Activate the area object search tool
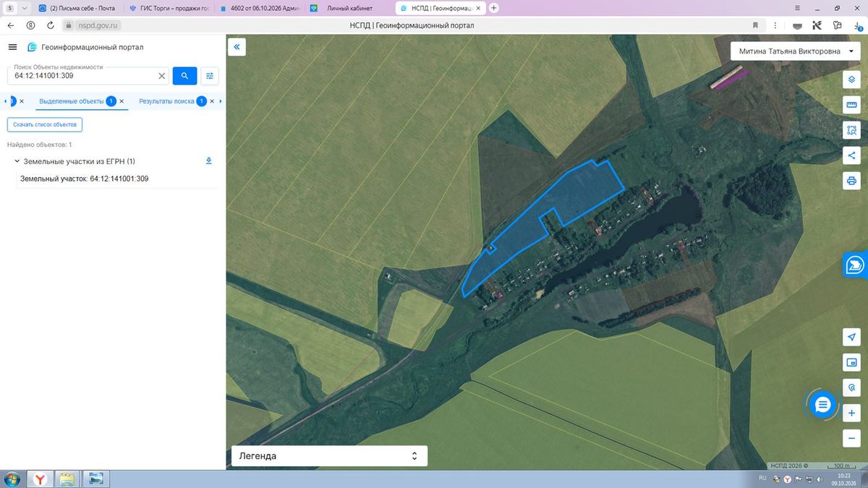Viewport: 868px width, 488px height. click(851, 130)
